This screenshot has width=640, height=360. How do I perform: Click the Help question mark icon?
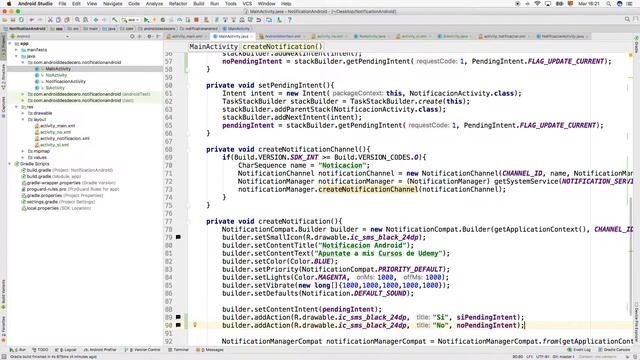[290, 20]
